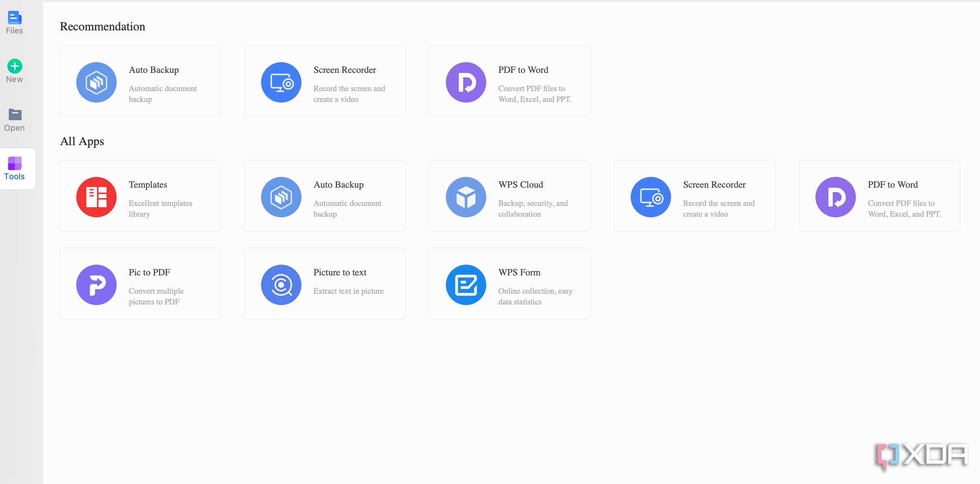
Task: Click the WPS Form title
Action: [519, 272]
